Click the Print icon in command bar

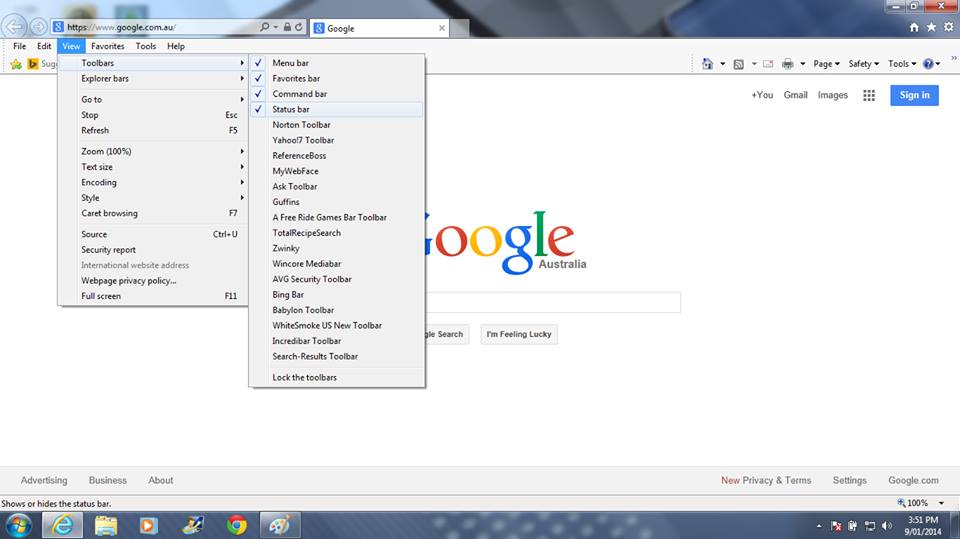coord(788,64)
